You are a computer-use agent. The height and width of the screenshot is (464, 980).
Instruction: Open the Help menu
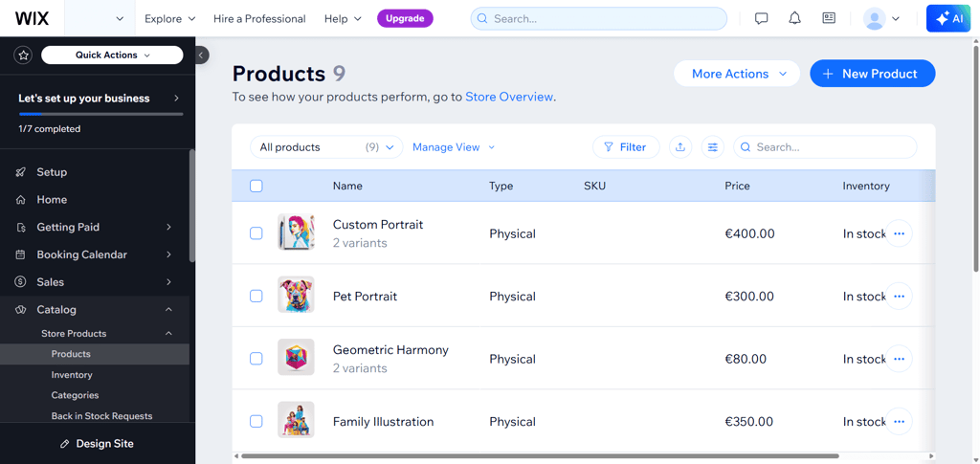tap(343, 19)
